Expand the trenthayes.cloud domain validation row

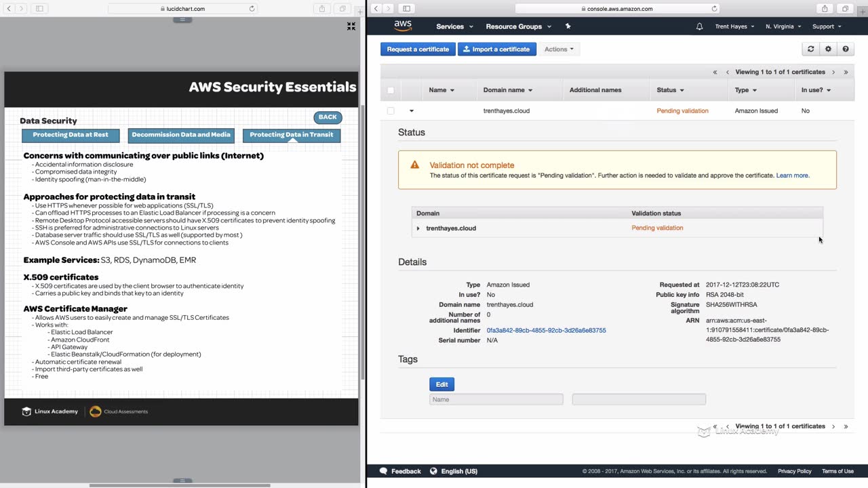coord(418,228)
